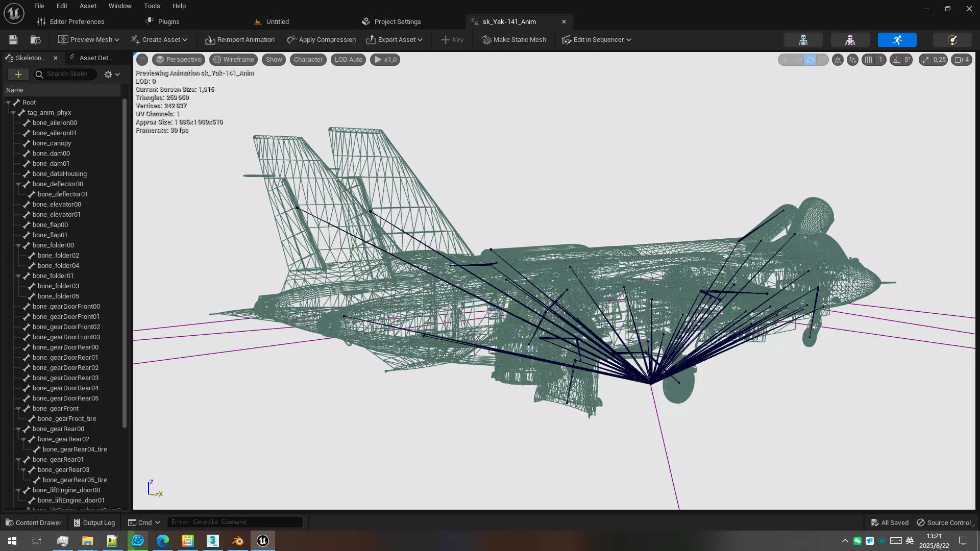Screen dimensions: 980x551
Task: Open the Cmd console type dropdown
Action: point(144,522)
